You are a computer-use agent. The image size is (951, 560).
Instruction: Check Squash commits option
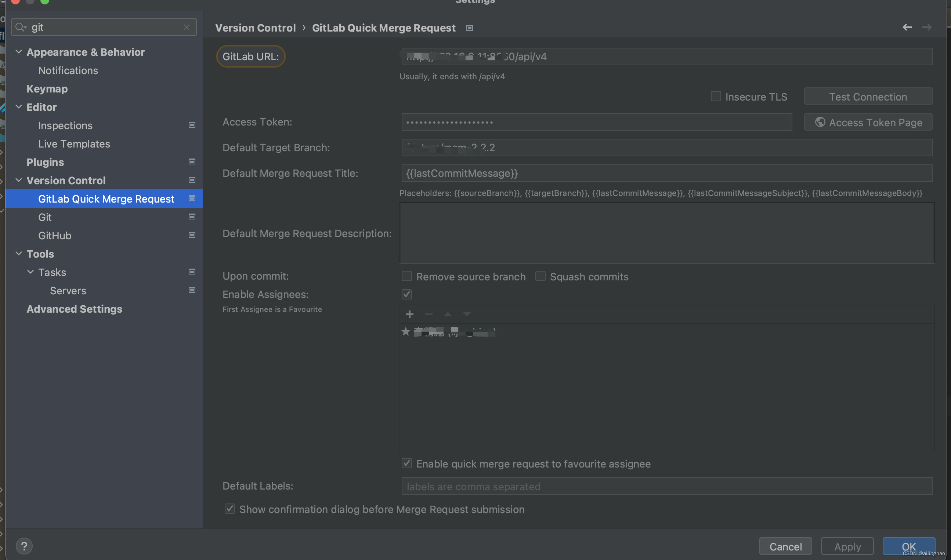[540, 276]
